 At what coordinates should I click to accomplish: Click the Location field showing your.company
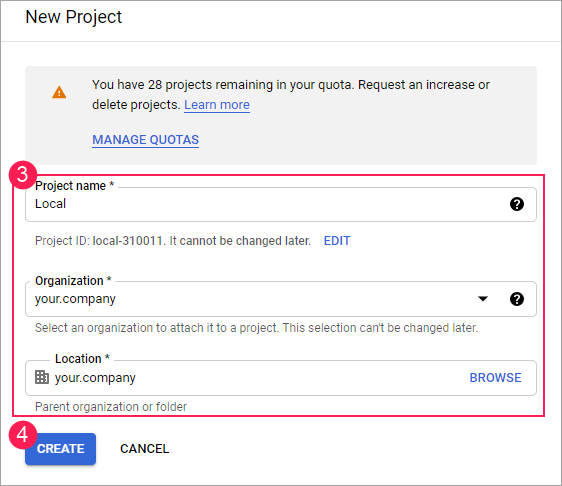pos(281,378)
